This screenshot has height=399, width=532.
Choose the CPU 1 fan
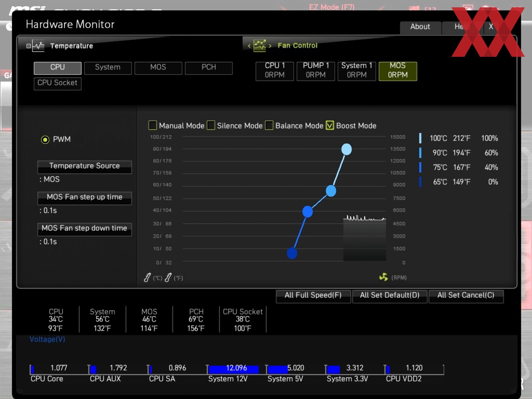[x=275, y=71]
